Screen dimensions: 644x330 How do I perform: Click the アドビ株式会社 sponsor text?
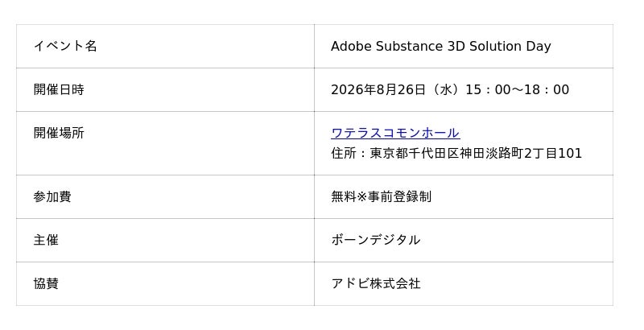[375, 283]
